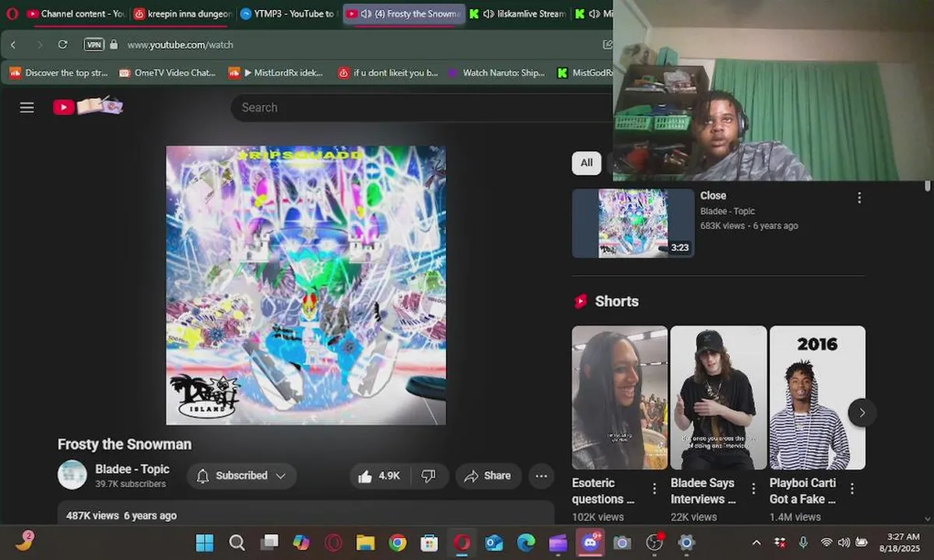The height and width of the screenshot is (560, 934).
Task: Mute the lilskamlive Stream tab's speaker icon
Action: pyautogui.click(x=488, y=14)
